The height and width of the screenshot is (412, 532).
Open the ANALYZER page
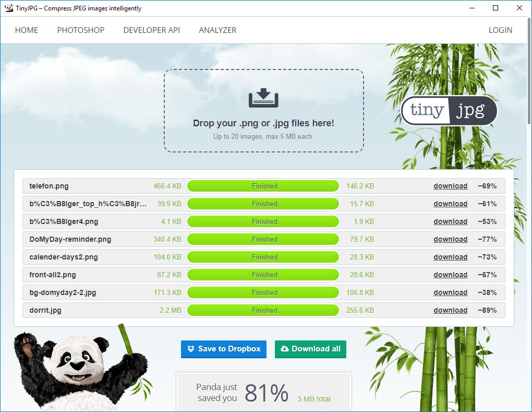tap(217, 30)
